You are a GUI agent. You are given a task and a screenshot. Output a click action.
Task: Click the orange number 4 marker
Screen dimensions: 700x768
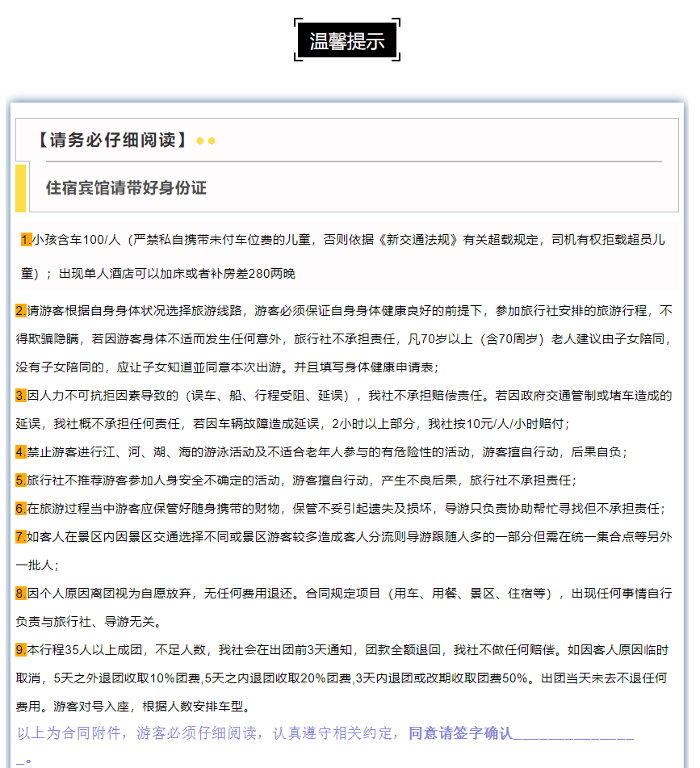click(x=21, y=451)
